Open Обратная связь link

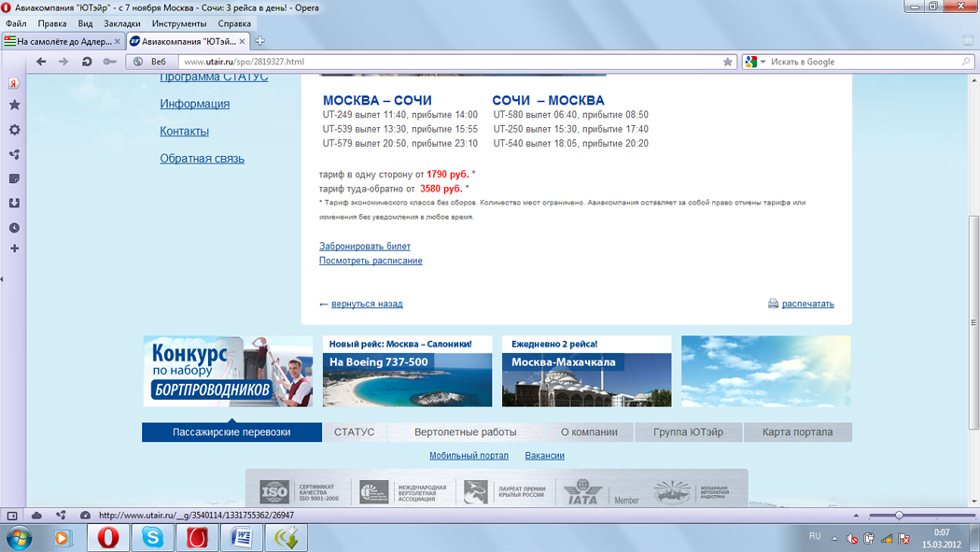click(x=202, y=159)
